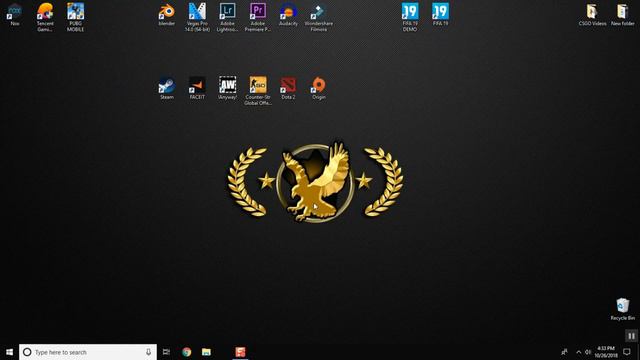Select the Recycle Bin
The width and height of the screenshot is (640, 360).
(x=622, y=309)
